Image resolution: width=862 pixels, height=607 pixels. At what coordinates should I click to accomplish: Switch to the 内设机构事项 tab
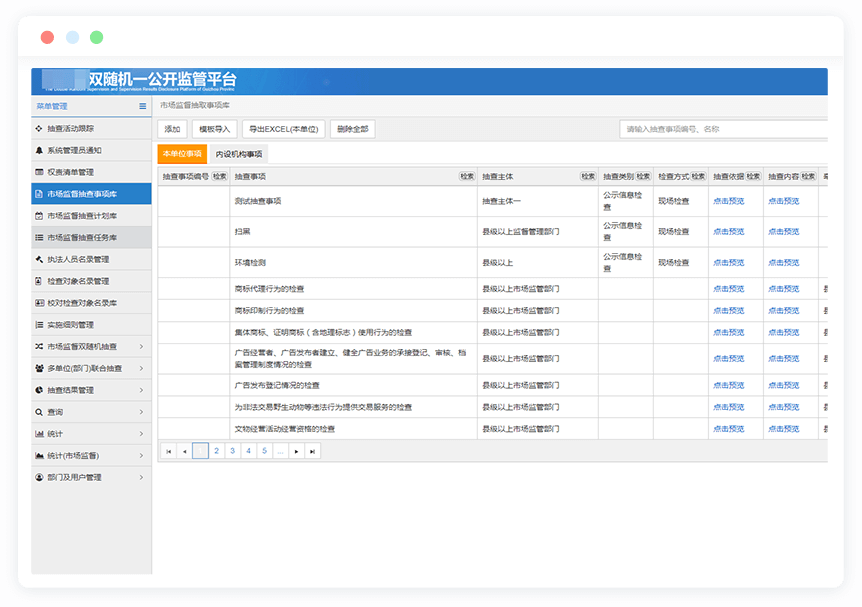239,154
